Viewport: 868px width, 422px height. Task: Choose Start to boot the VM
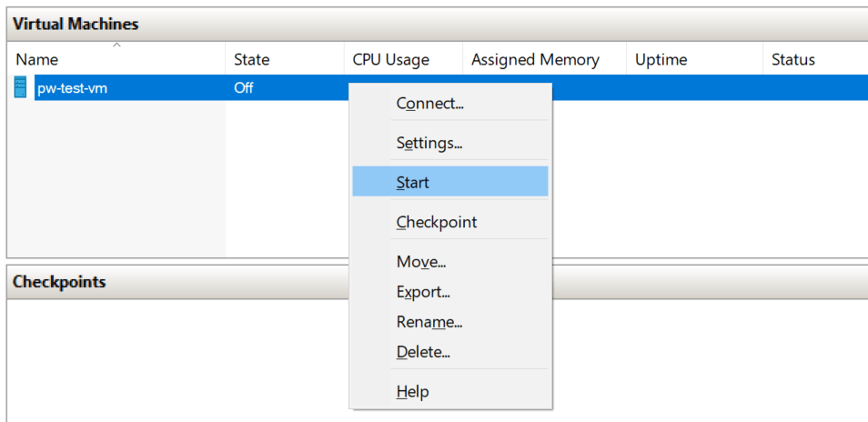(x=450, y=182)
